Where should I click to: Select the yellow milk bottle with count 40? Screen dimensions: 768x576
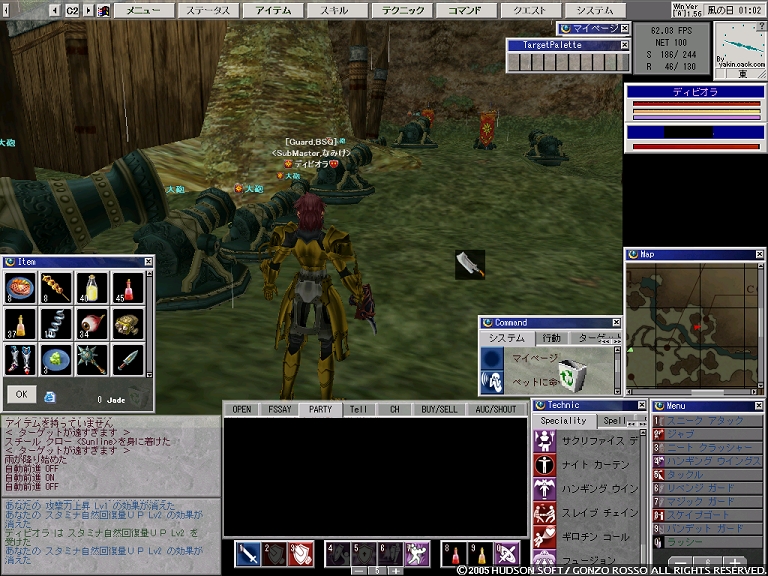coord(92,288)
